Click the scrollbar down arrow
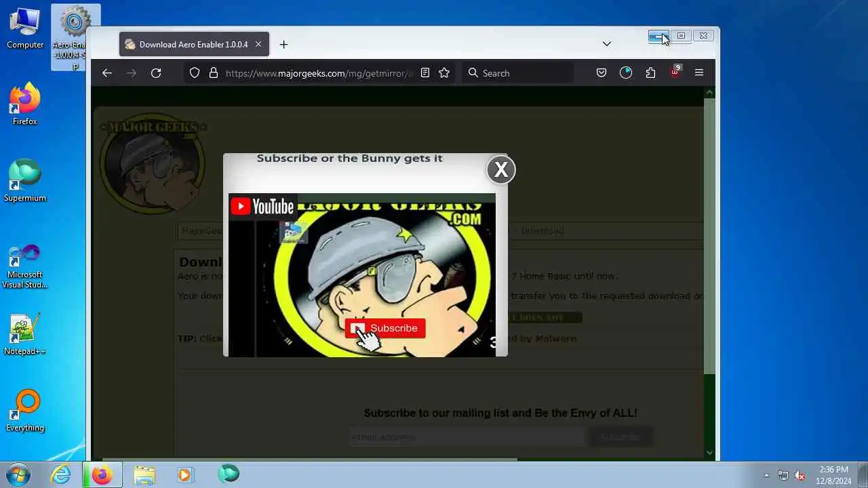The width and height of the screenshot is (868, 488). click(x=709, y=453)
